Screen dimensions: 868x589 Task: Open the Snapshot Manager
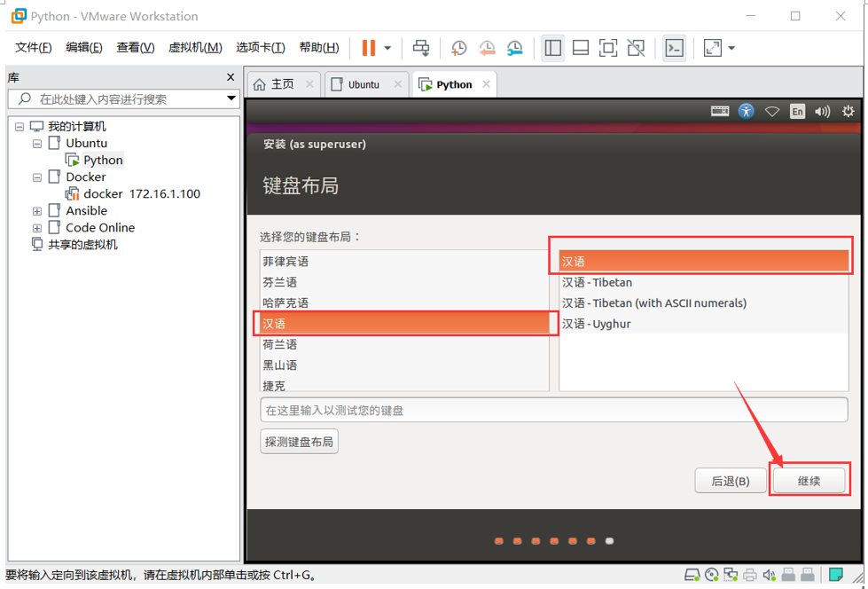516,47
